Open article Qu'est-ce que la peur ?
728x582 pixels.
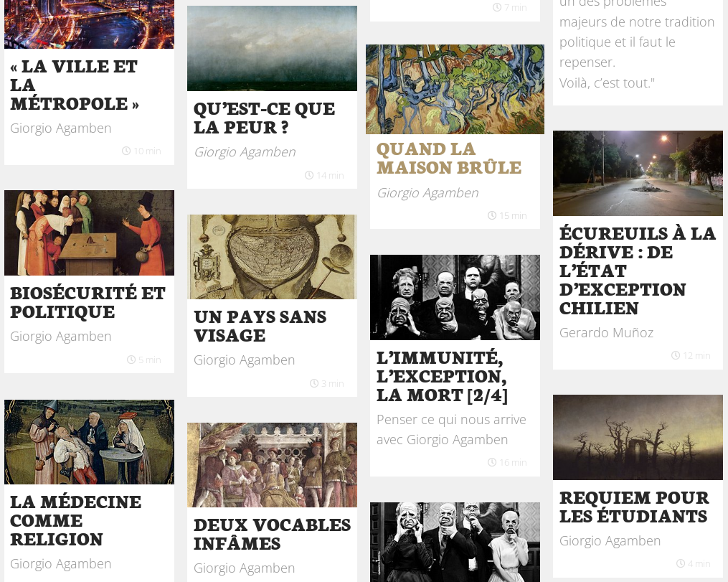click(x=264, y=118)
